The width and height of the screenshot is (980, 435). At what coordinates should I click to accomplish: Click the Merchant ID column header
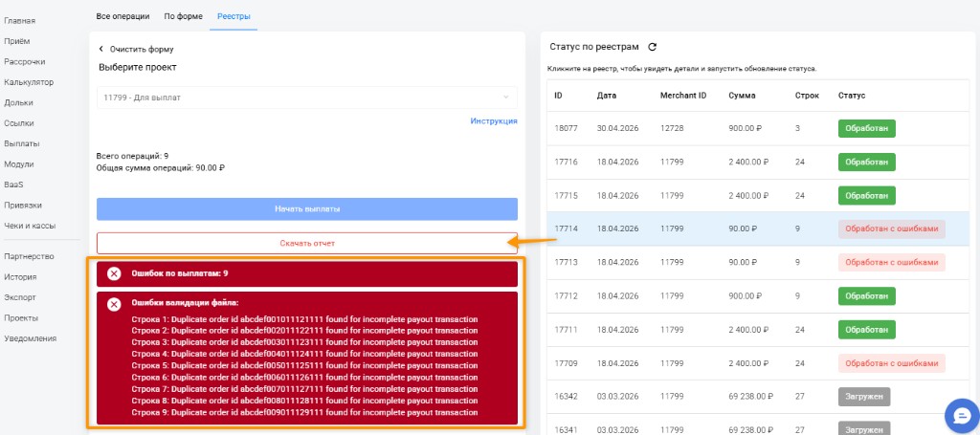tap(683, 96)
